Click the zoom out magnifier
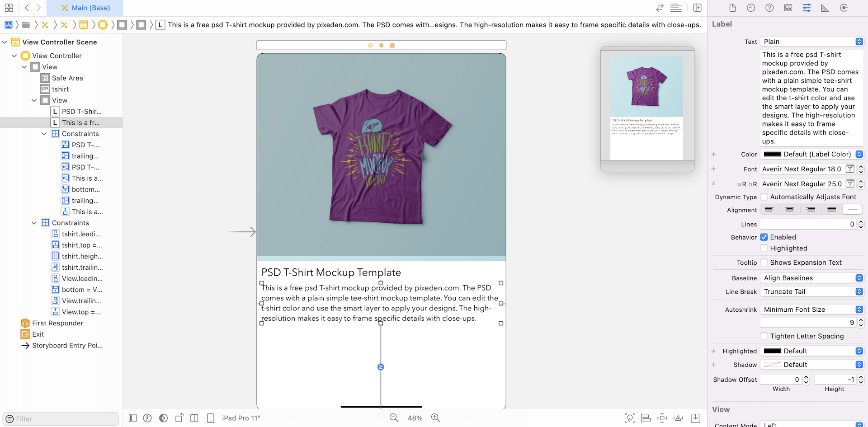The image size is (868, 427). (394, 418)
